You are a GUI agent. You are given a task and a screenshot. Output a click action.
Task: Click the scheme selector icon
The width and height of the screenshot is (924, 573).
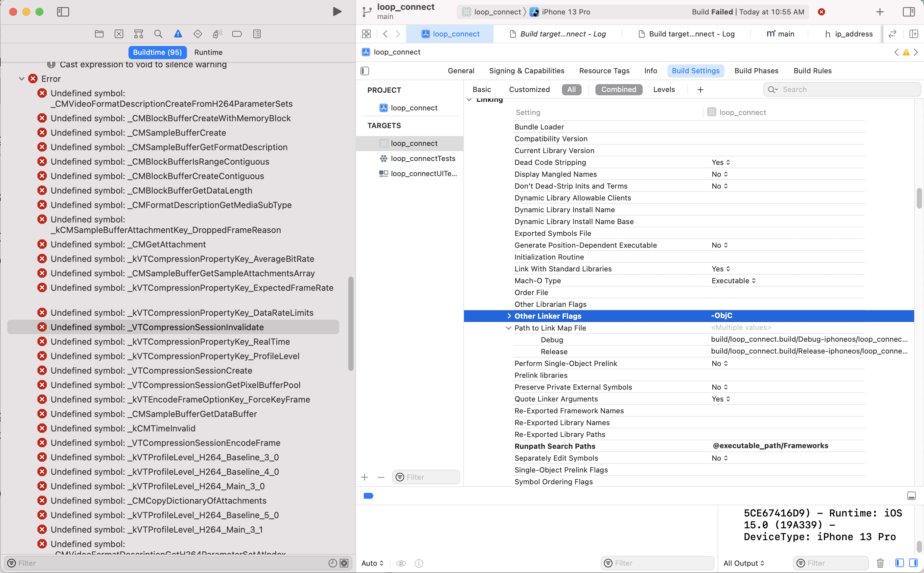[x=467, y=11]
